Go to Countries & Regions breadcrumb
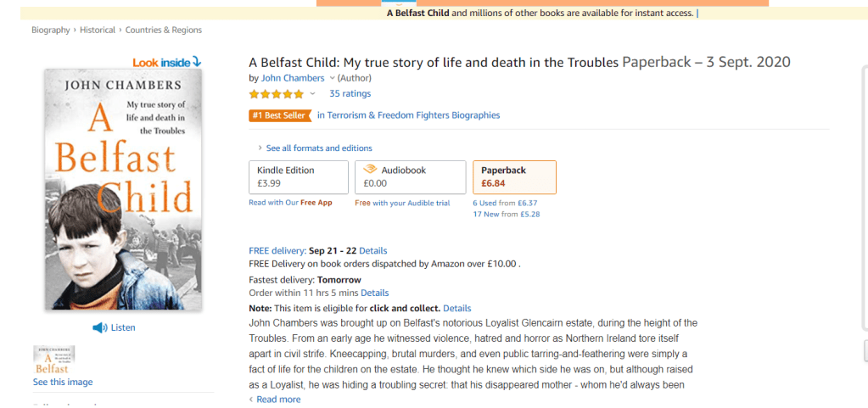The image size is (868, 408). coord(164,30)
